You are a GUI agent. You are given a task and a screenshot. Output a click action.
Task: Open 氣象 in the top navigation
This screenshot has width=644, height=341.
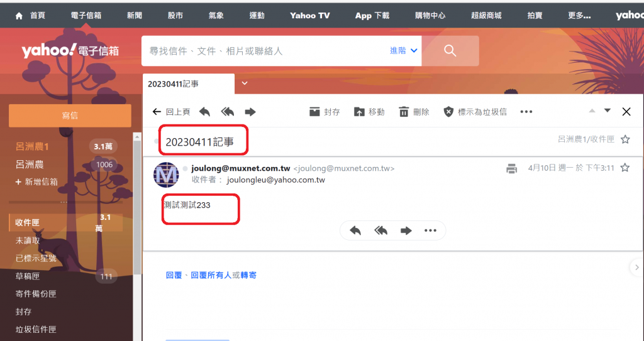[216, 16]
